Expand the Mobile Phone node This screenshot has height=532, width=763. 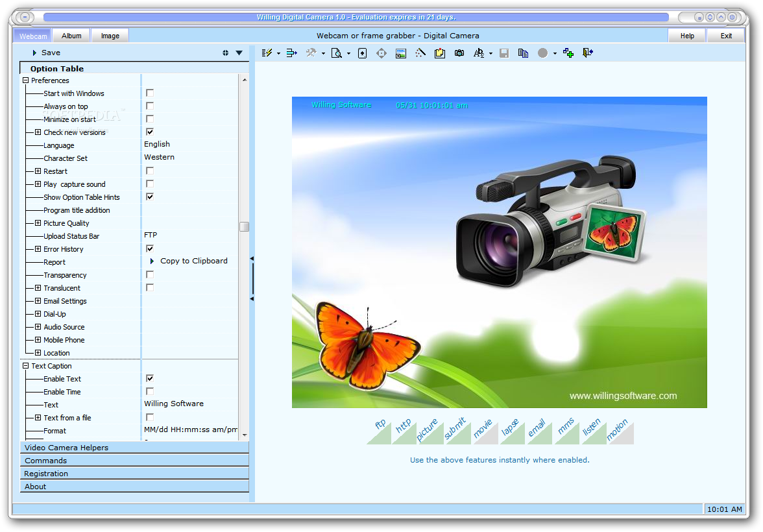38,340
